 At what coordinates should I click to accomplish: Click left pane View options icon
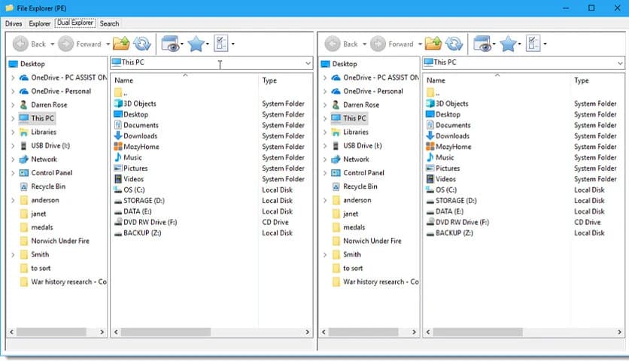(x=171, y=44)
